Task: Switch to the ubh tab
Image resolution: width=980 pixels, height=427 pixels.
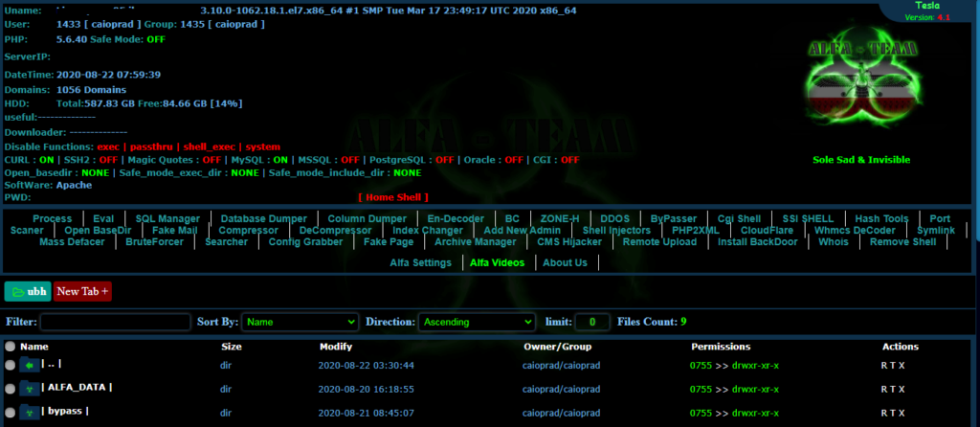Action: coord(28,291)
